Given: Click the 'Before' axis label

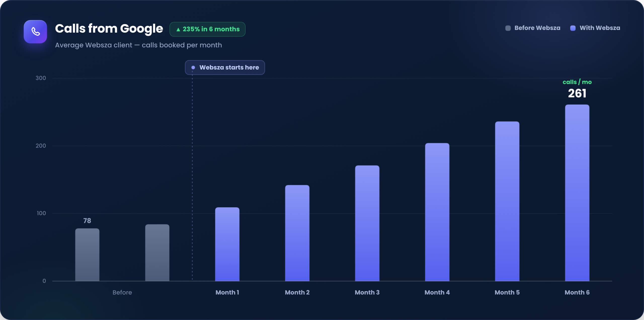Looking at the screenshot, I should click(x=122, y=292).
